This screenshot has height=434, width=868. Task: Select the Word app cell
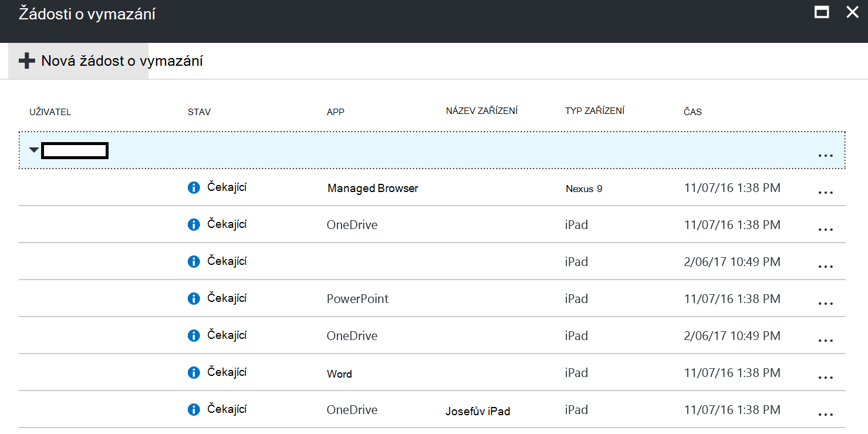coord(339,374)
